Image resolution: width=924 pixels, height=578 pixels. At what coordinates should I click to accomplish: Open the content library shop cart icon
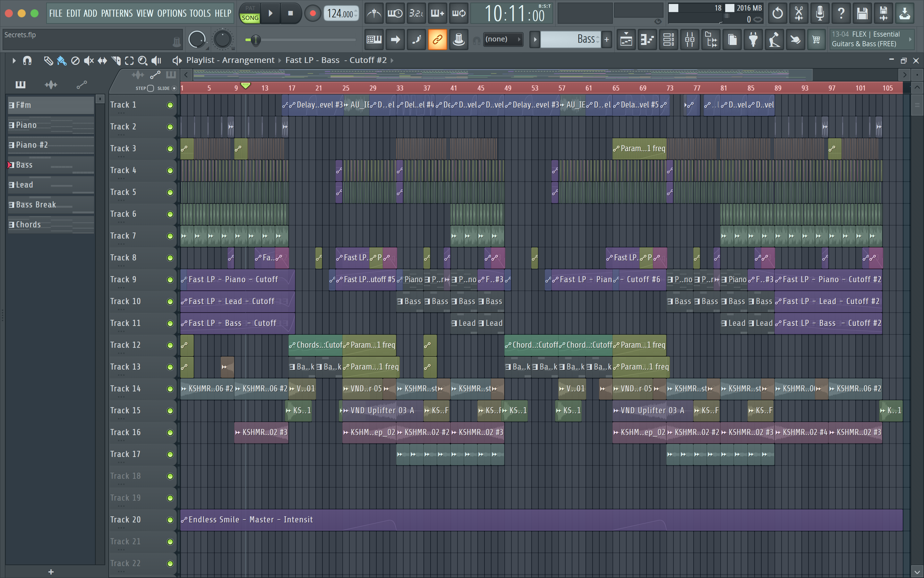pos(816,39)
